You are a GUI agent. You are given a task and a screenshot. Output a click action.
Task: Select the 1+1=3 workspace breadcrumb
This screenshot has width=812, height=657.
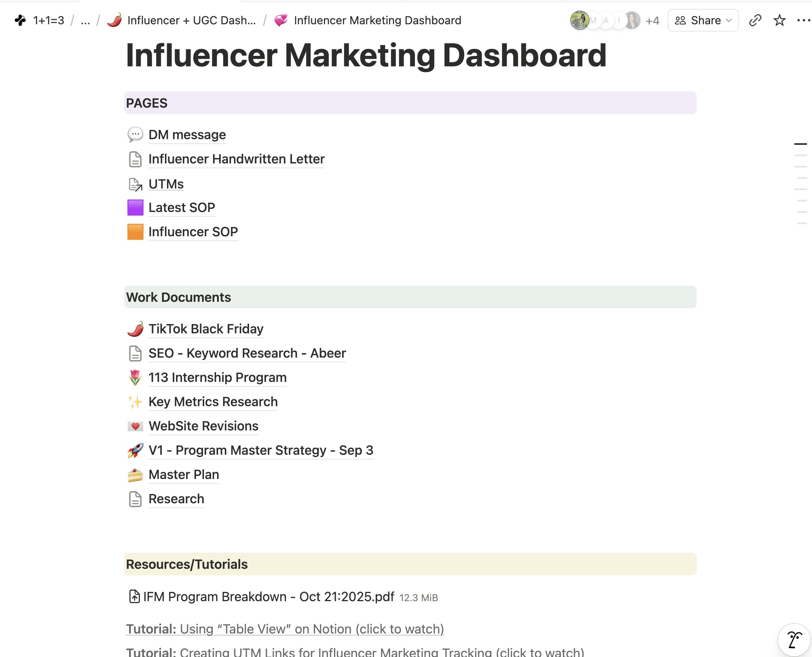[x=49, y=20]
